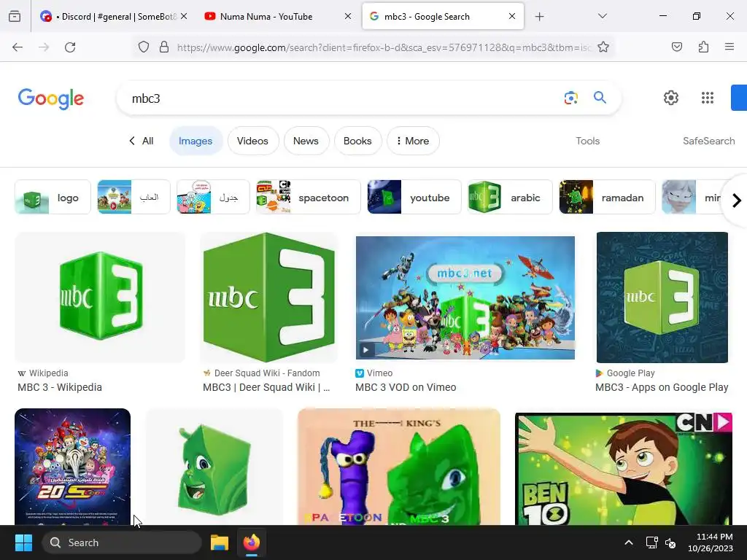The width and height of the screenshot is (747, 560).
Task: Open the Google Play MBC3 image
Action: (x=662, y=297)
